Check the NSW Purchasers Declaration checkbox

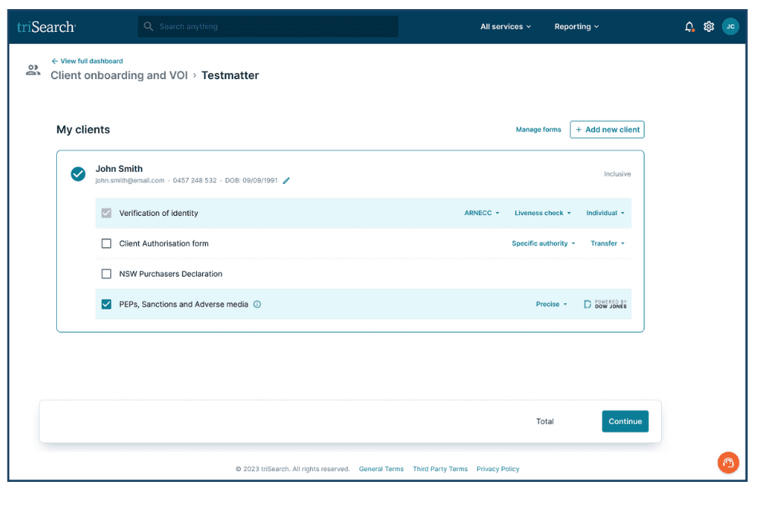coord(106,274)
